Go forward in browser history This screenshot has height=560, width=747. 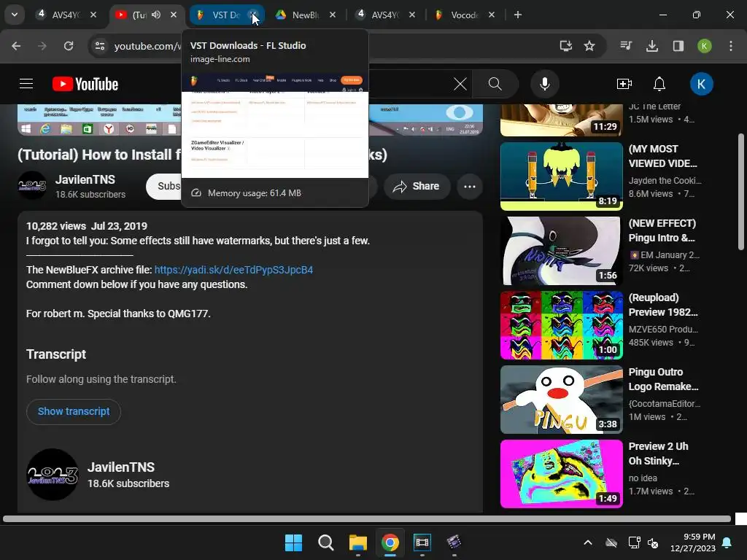tap(42, 46)
